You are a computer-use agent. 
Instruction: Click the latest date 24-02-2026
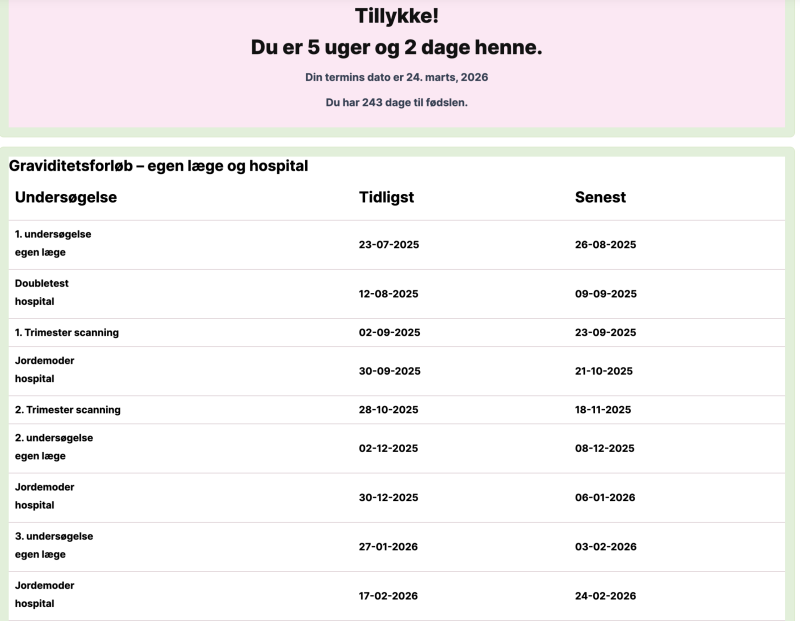(x=605, y=596)
